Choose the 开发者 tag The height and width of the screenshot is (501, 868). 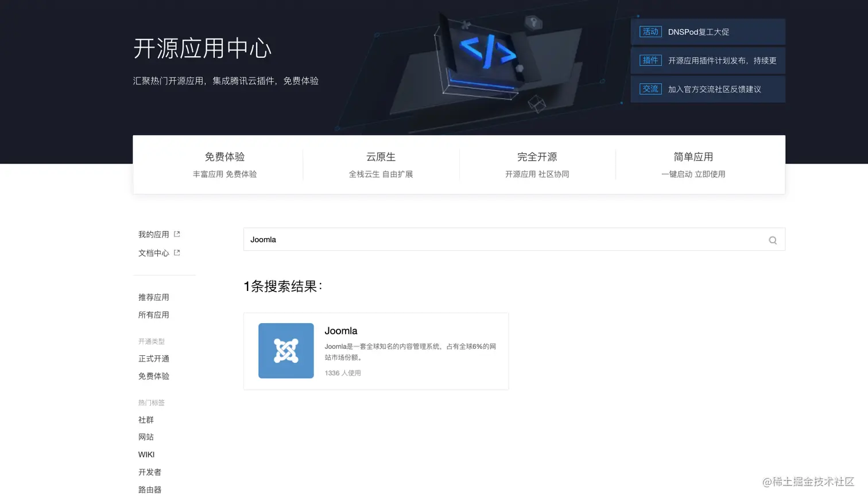pos(150,472)
